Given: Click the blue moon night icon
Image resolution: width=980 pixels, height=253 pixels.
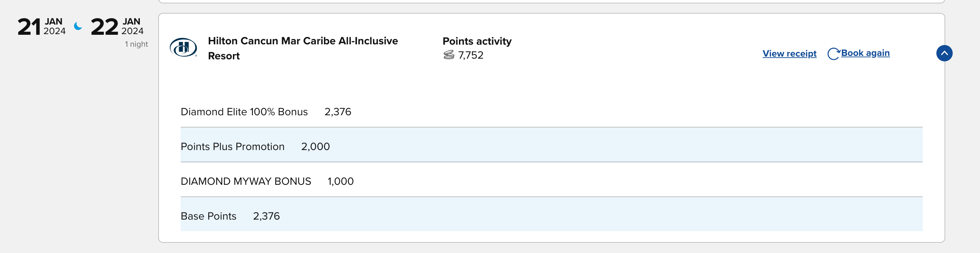Looking at the screenshot, I should pyautogui.click(x=78, y=26).
